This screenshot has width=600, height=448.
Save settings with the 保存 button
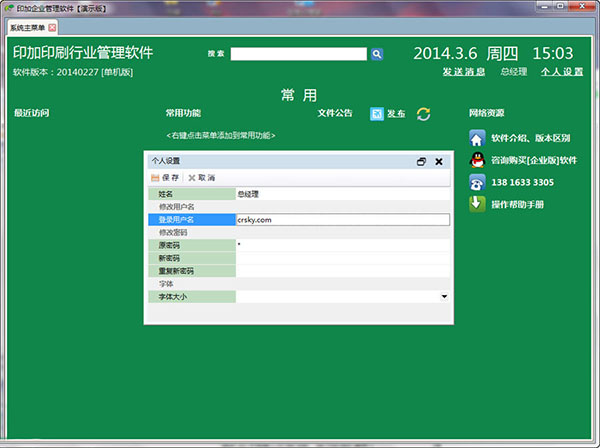pos(164,177)
